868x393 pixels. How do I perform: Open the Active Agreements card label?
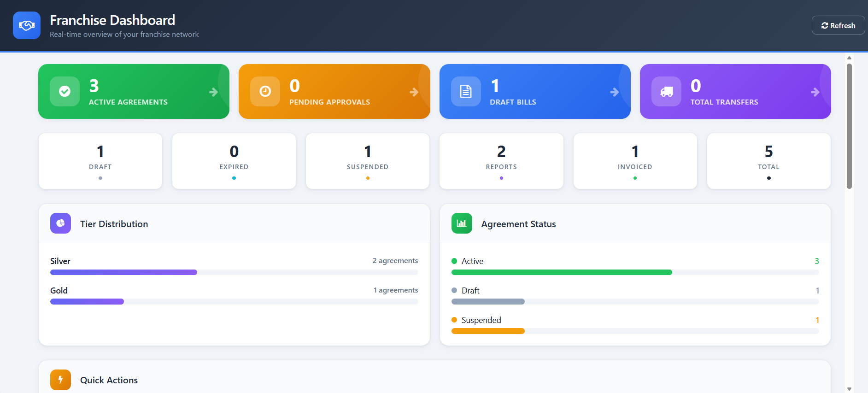pyautogui.click(x=128, y=102)
